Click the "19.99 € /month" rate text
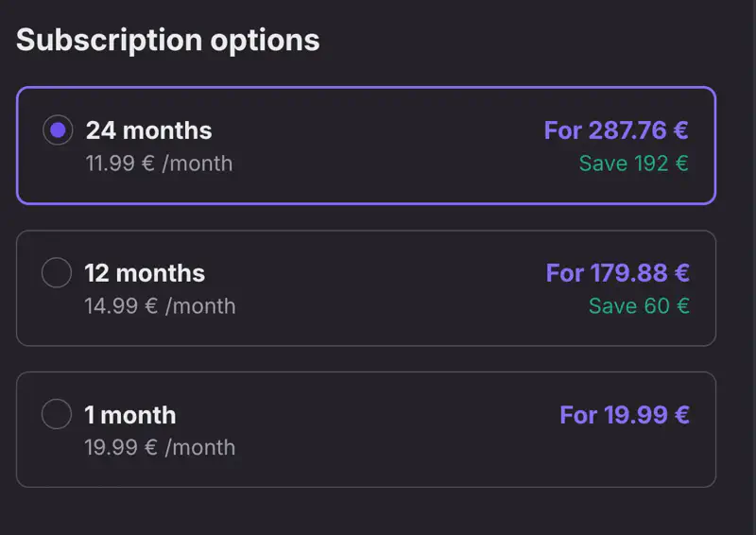The image size is (756, 535). pyautogui.click(x=160, y=447)
